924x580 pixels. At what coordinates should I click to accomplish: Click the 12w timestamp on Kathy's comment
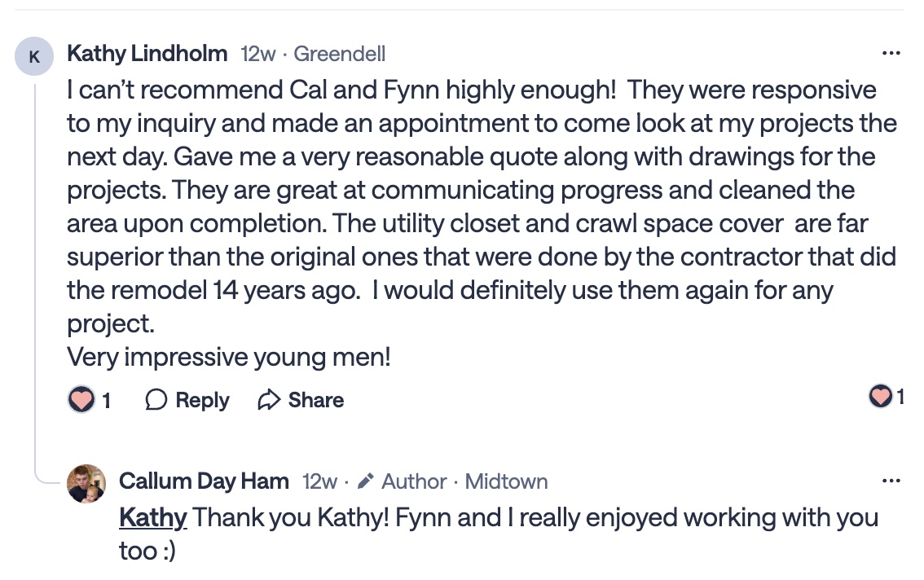coord(258,55)
